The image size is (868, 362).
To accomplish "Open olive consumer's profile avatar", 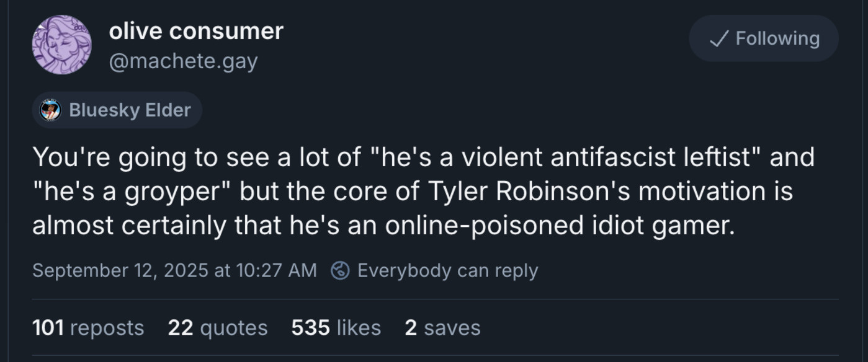I will tap(61, 45).
